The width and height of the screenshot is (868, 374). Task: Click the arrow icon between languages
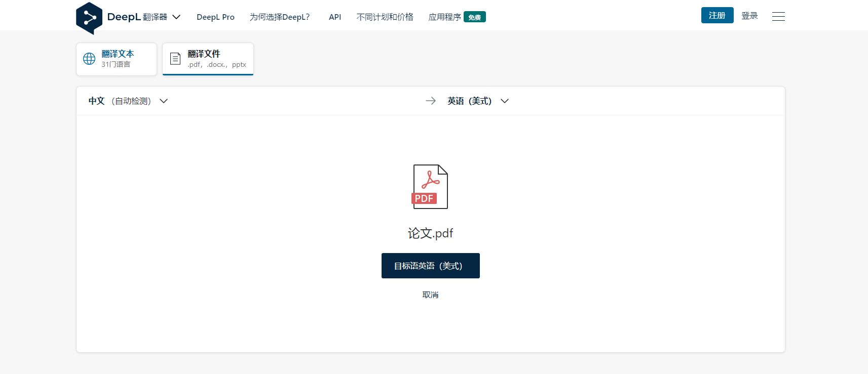click(431, 101)
